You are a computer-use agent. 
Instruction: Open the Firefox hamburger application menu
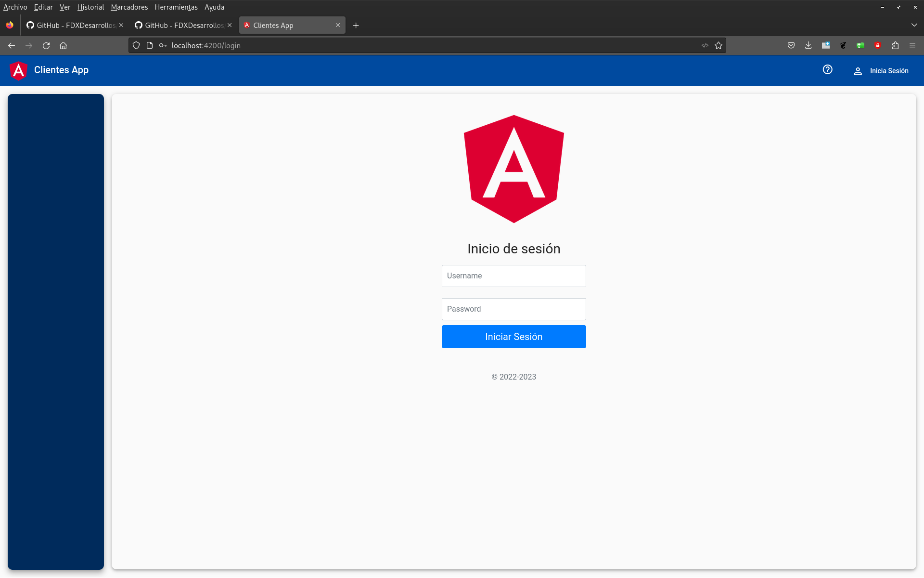tap(912, 45)
